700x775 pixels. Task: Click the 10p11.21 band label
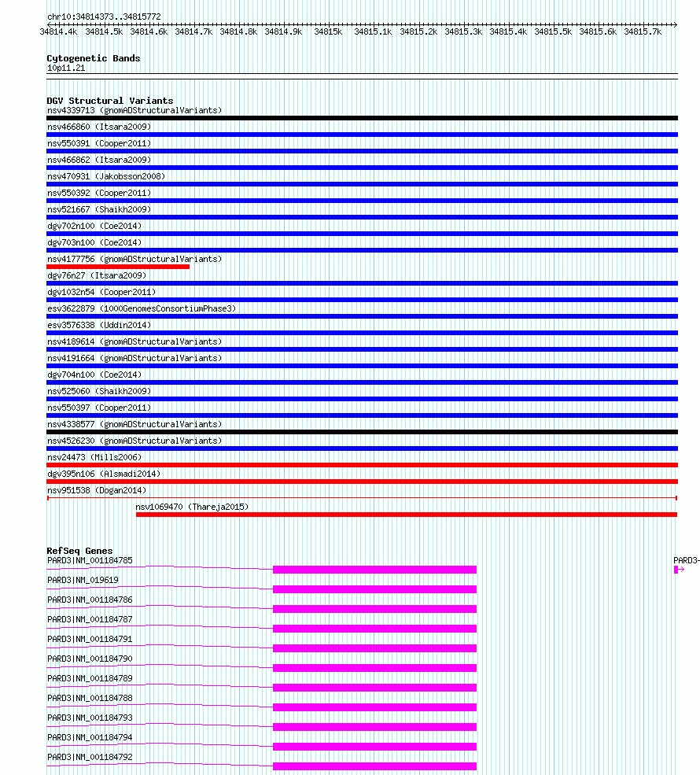coord(66,68)
